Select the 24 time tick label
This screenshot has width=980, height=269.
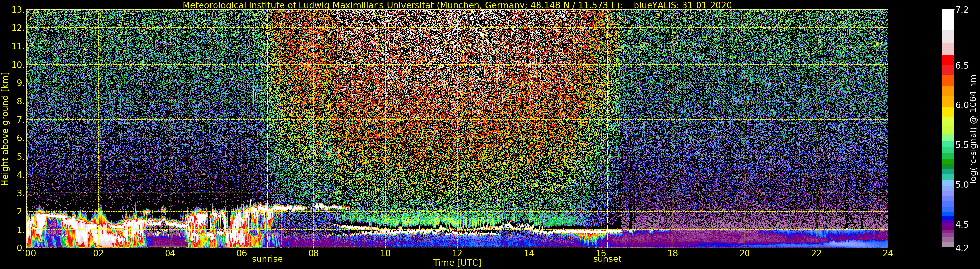click(888, 253)
